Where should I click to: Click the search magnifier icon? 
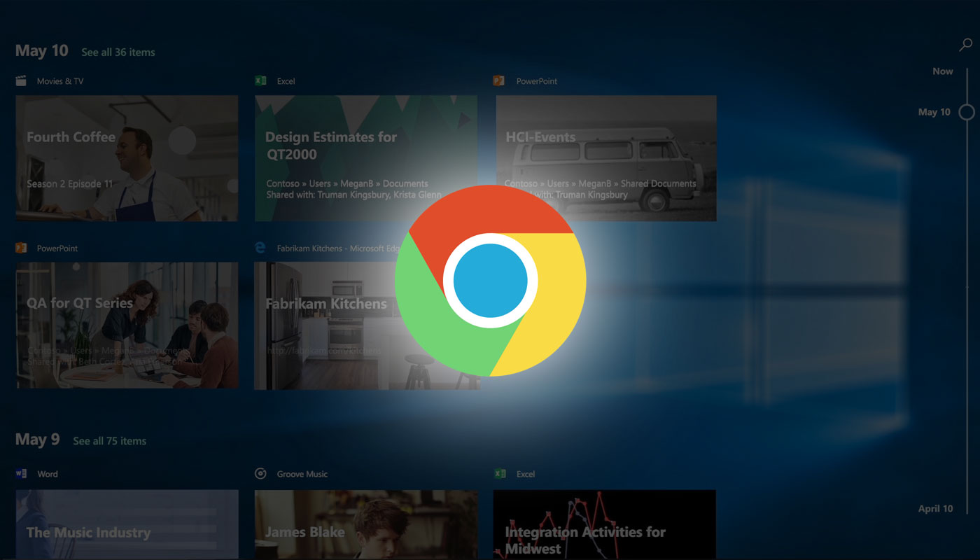pyautogui.click(x=965, y=45)
